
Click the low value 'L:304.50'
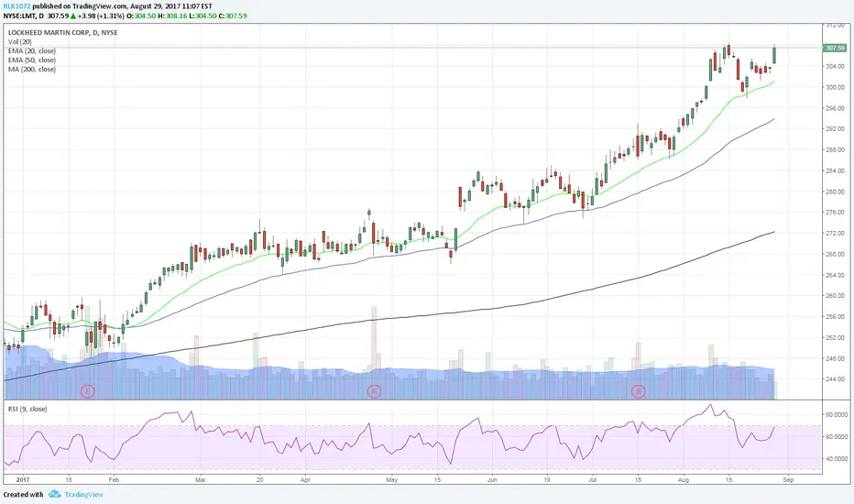pos(203,16)
